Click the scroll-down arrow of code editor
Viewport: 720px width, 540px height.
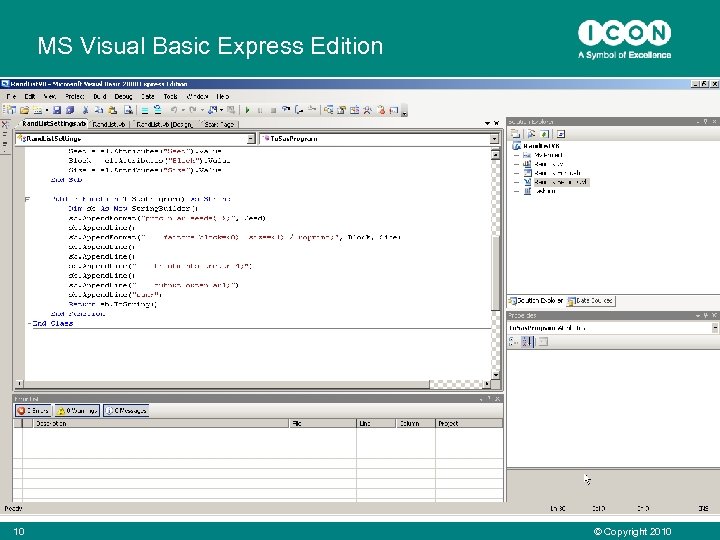[x=495, y=375]
